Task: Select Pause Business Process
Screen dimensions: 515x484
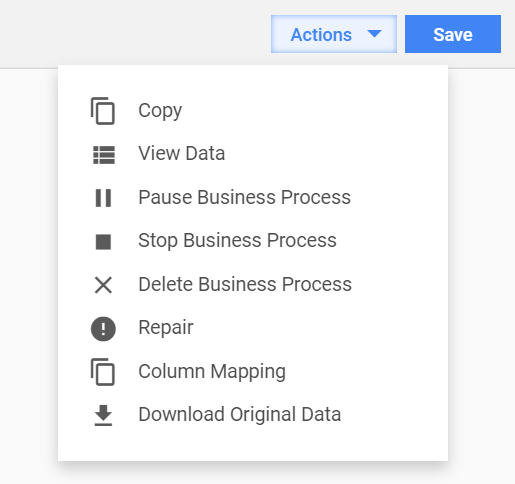Action: (x=253, y=197)
